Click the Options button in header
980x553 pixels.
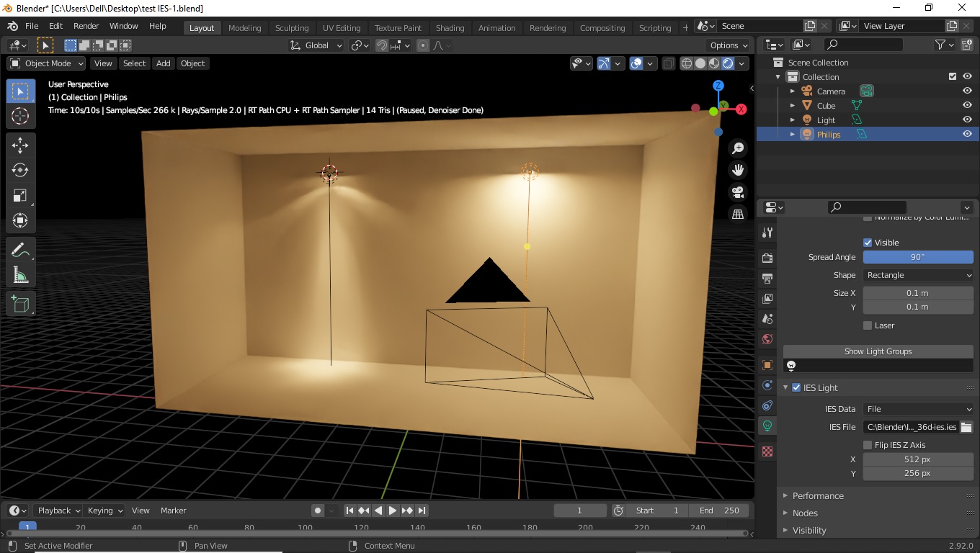(729, 45)
